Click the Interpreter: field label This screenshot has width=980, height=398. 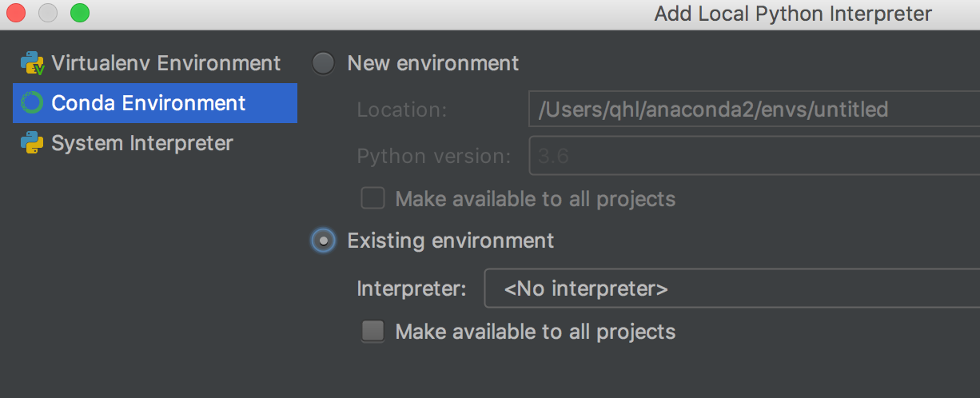412,289
